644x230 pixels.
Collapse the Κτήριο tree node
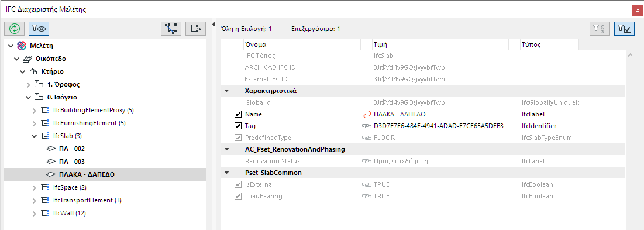pos(23,71)
